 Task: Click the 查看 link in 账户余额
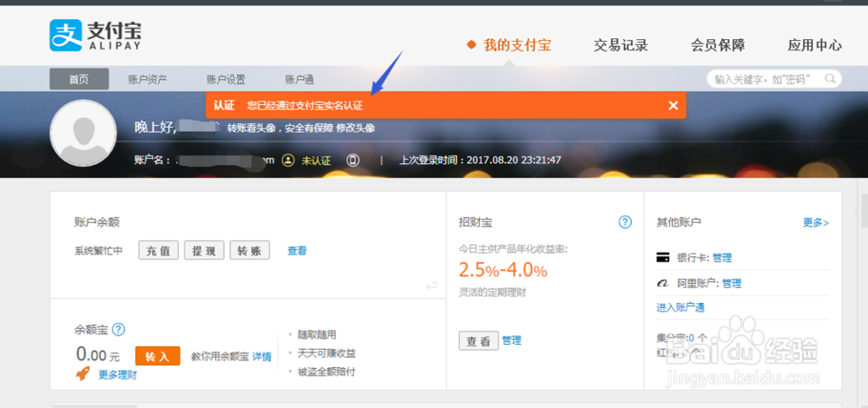[x=297, y=251]
